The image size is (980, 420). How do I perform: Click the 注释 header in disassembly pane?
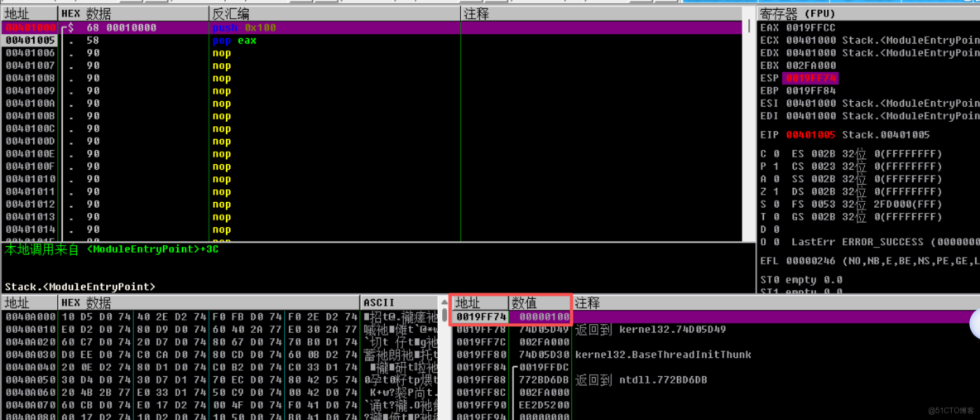(x=601, y=14)
